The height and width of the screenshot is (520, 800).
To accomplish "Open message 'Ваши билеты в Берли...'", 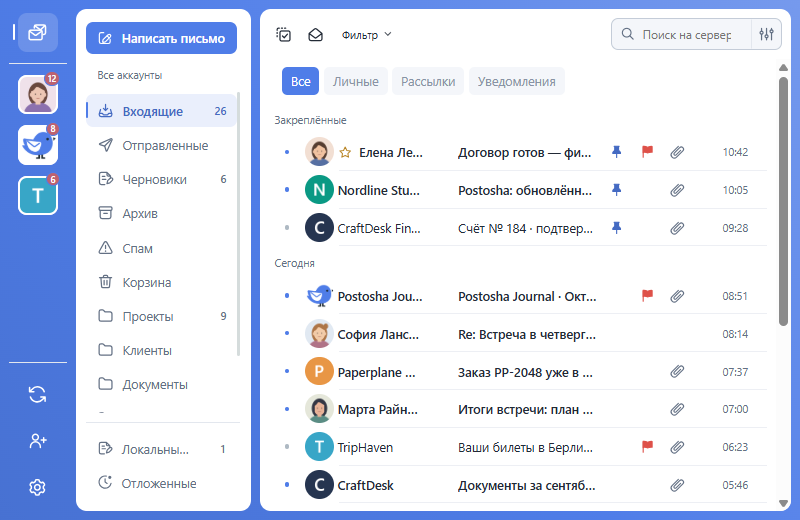I will 525,448.
